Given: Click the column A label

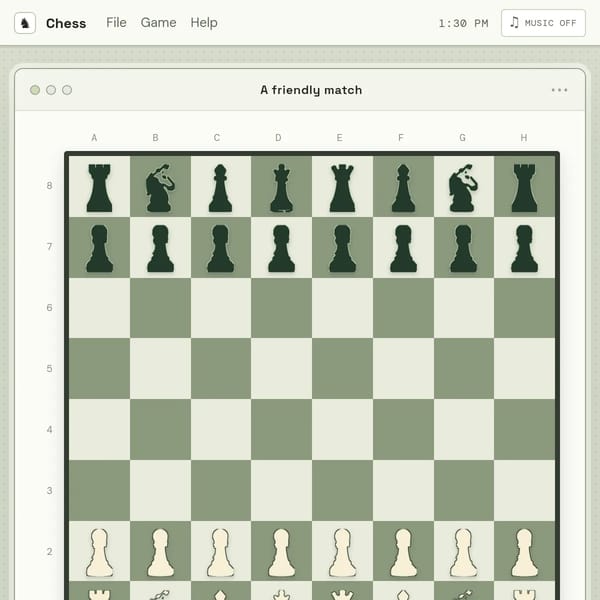Looking at the screenshot, I should 94,138.
